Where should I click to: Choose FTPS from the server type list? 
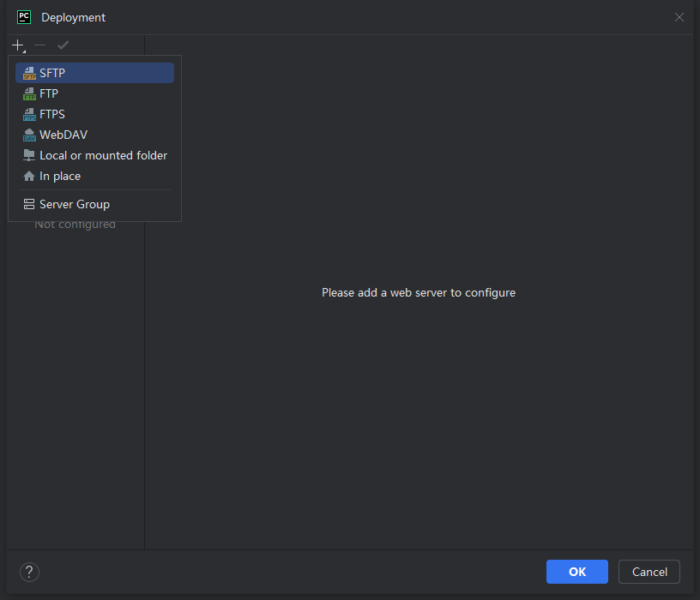[x=94, y=114]
